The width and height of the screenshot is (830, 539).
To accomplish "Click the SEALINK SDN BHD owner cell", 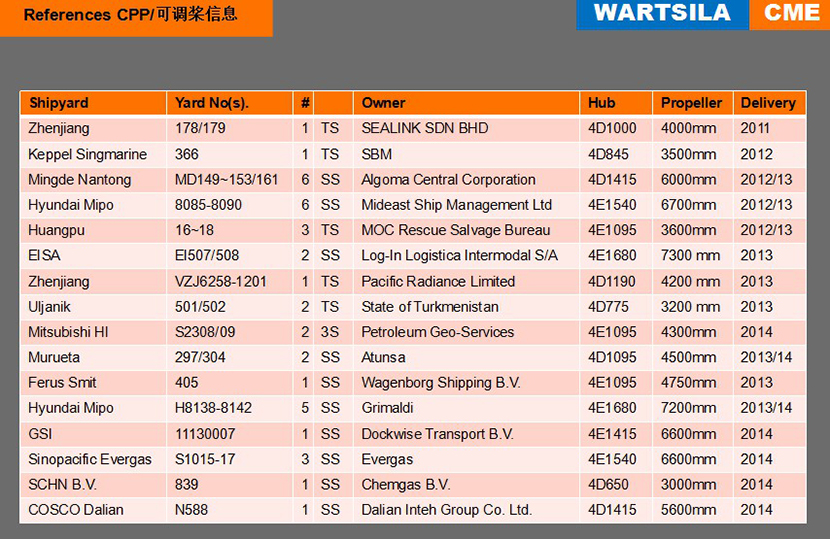I will click(x=425, y=129).
